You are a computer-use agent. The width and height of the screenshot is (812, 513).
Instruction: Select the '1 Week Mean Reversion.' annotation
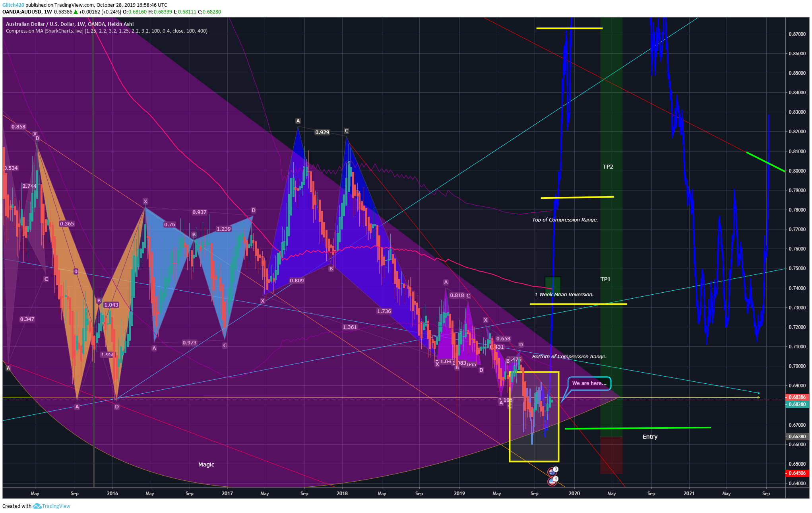point(564,295)
